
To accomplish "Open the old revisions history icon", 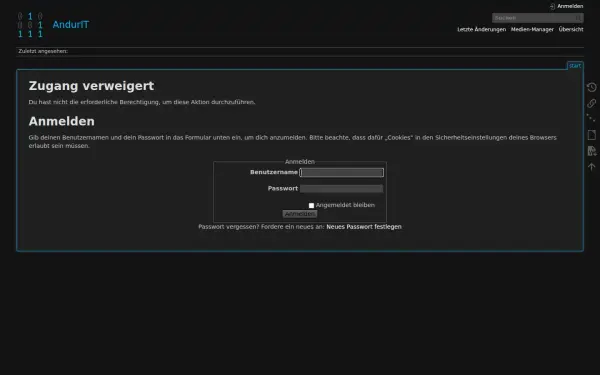I will [x=592, y=87].
